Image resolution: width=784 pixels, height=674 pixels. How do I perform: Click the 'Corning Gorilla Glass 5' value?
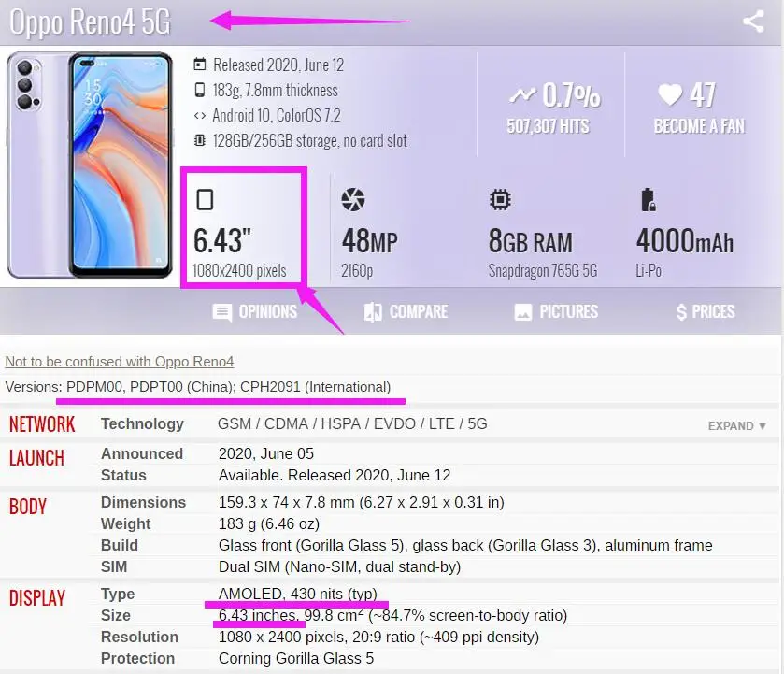pos(296,658)
